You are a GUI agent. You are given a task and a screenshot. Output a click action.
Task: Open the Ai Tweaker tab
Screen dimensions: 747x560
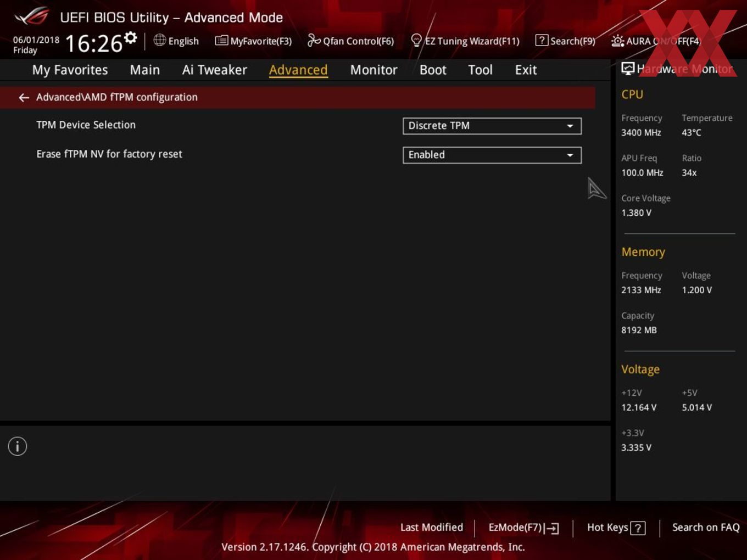coord(215,70)
